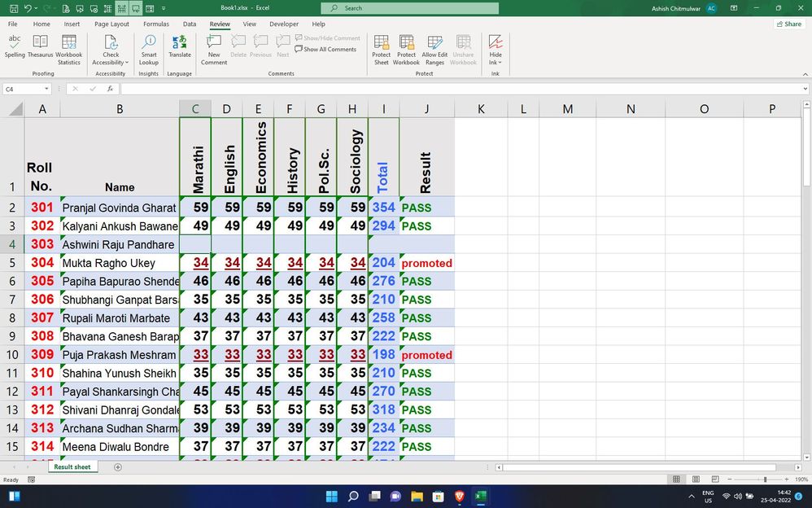Switch to the Data tab
The height and width of the screenshot is (508, 812).
coord(190,24)
